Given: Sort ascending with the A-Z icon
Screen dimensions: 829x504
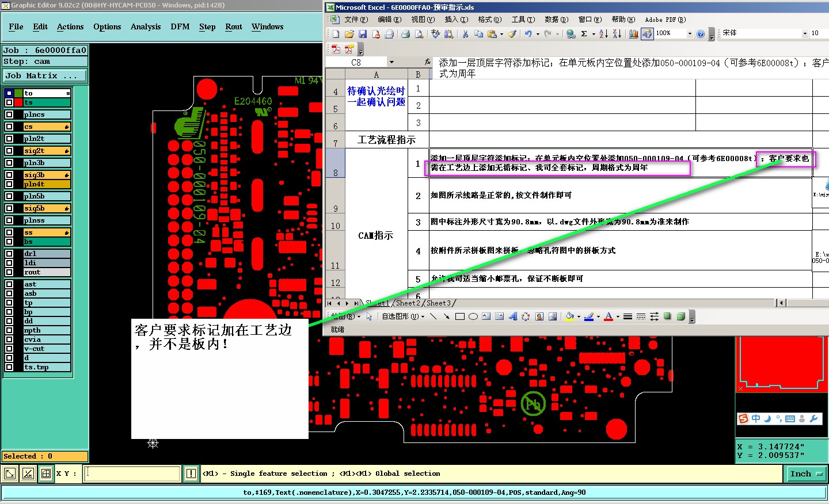Looking at the screenshot, I should coord(603,34).
